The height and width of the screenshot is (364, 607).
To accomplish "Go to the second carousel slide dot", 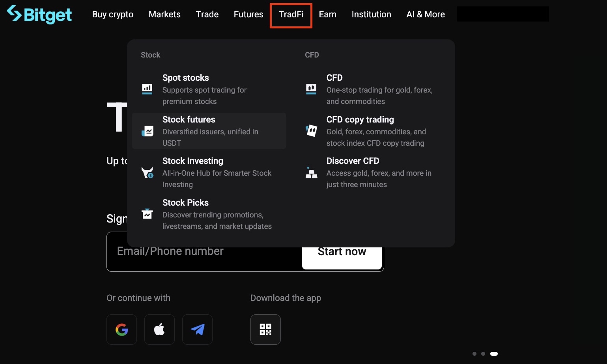I will click(483, 354).
